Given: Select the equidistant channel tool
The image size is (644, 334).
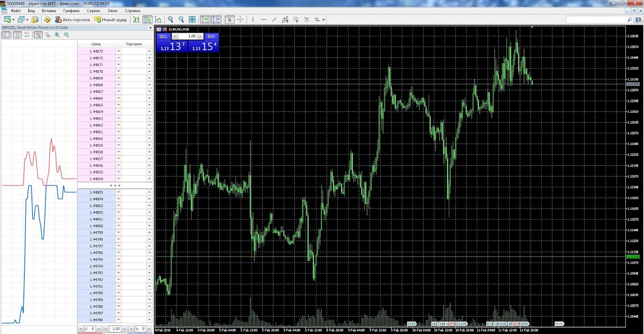Looking at the screenshot, I should pyautogui.click(x=285, y=19).
